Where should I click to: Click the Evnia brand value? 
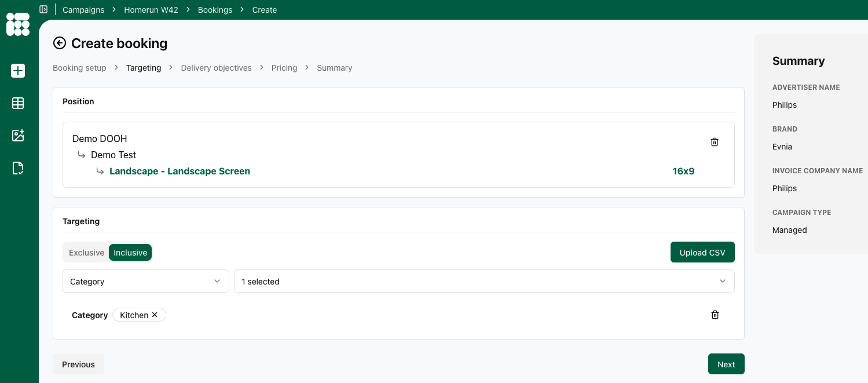(782, 147)
